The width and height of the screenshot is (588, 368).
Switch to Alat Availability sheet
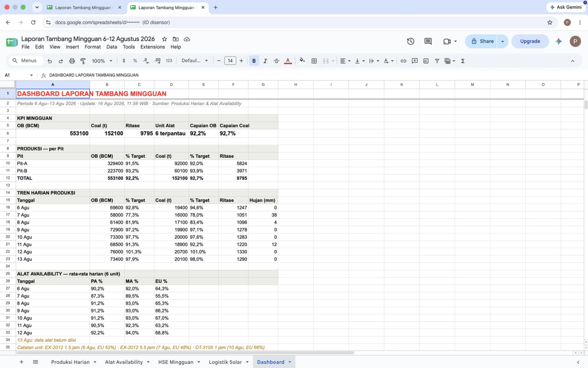click(124, 362)
